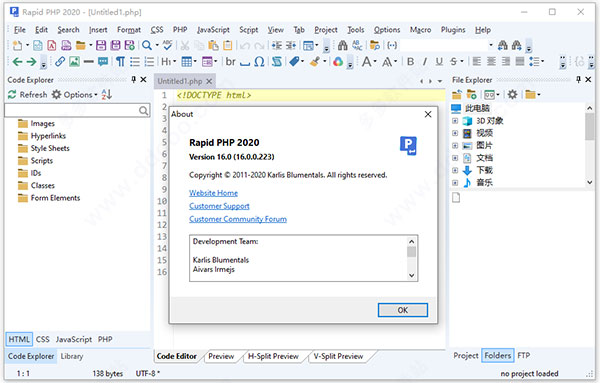The width and height of the screenshot is (600, 383).
Task: Click the Underline U icon
Action: (439, 62)
